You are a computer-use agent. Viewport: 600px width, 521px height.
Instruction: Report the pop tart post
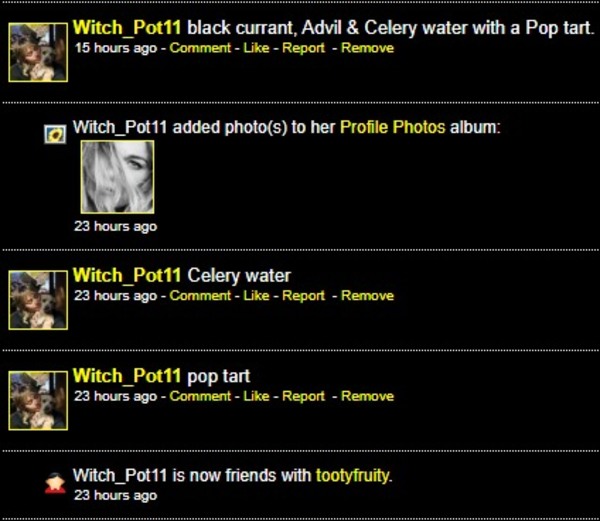[303, 397]
